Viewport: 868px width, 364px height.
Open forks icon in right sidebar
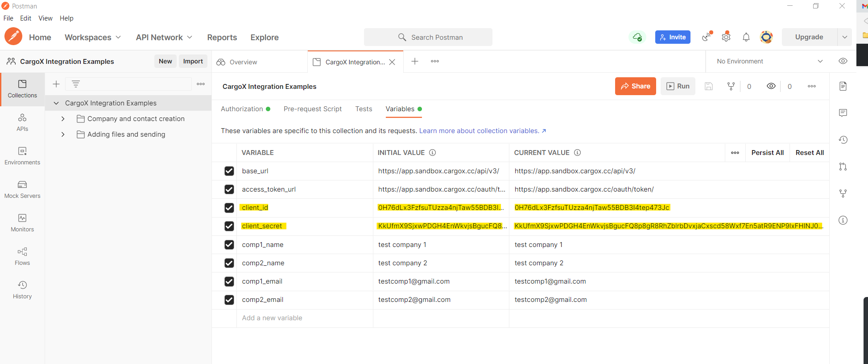pyautogui.click(x=843, y=193)
